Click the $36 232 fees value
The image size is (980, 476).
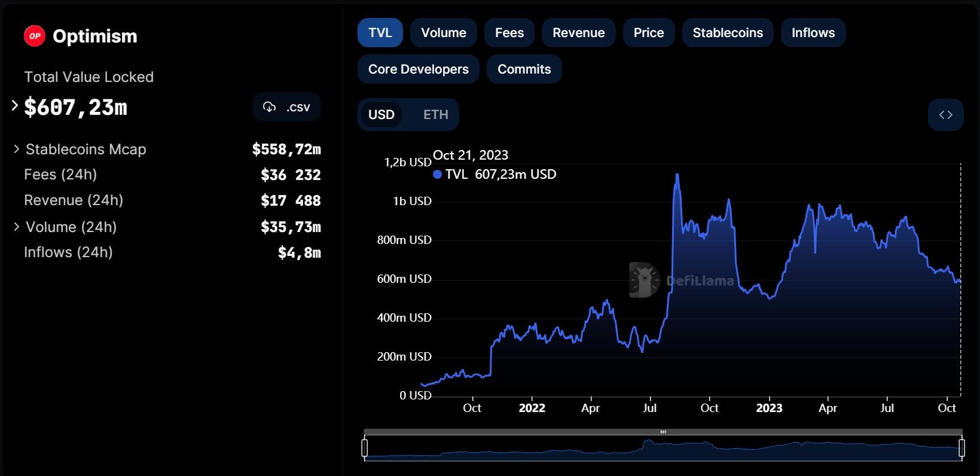point(291,175)
